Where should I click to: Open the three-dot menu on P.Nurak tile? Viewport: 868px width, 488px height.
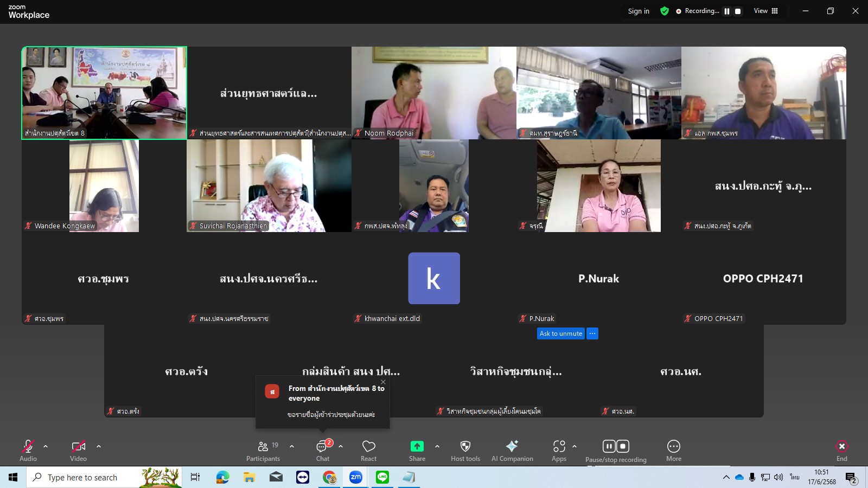[x=592, y=333]
